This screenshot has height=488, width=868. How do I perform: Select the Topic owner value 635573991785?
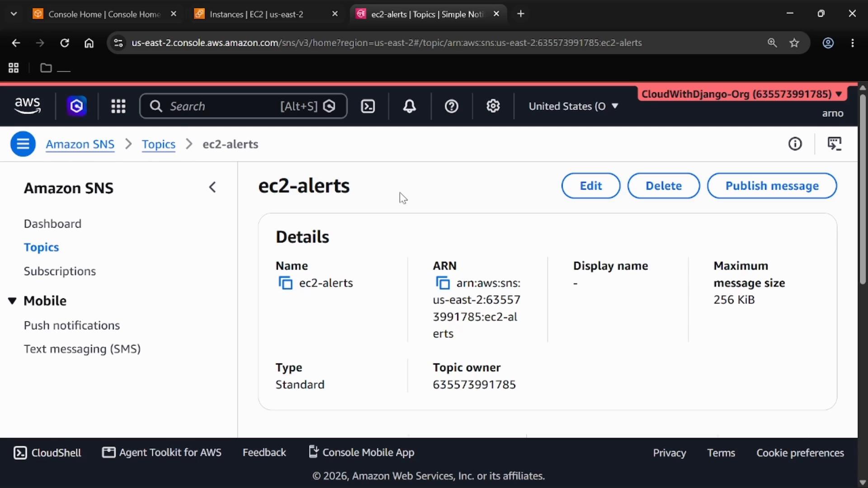click(x=474, y=385)
